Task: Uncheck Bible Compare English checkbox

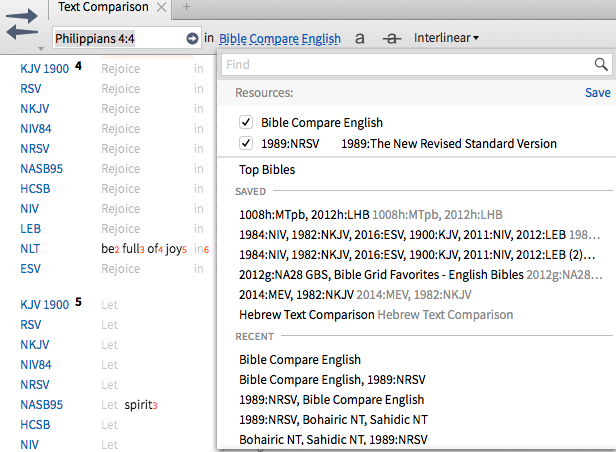Action: point(246,122)
